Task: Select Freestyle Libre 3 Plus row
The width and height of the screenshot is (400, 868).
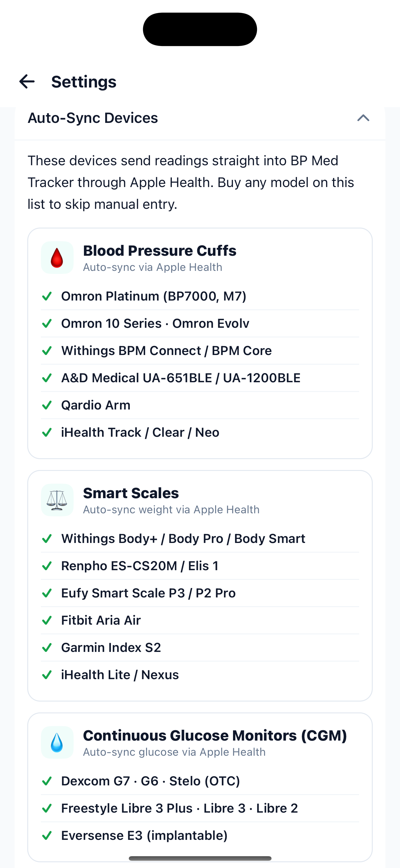Action: tap(200, 808)
